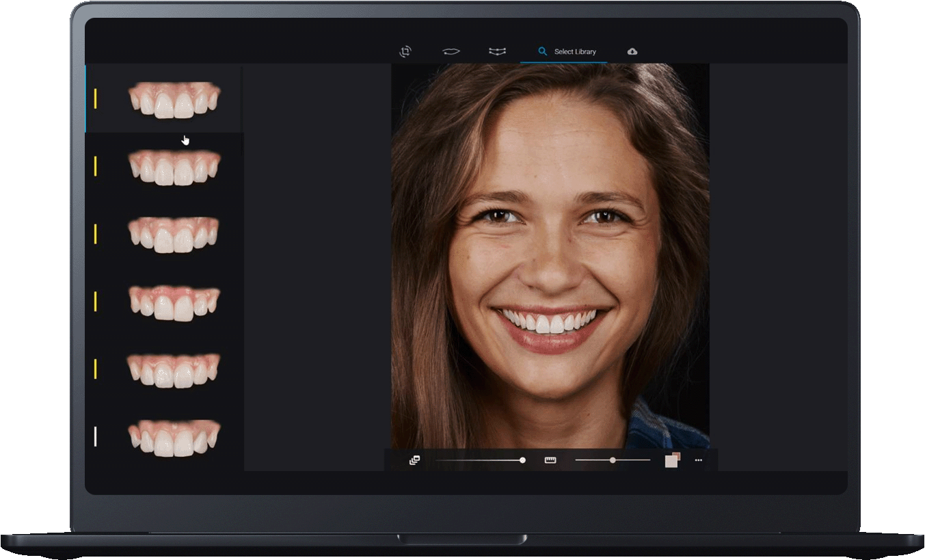Click the ruler measurement icon
This screenshot has height=560, width=925.
coord(550,460)
